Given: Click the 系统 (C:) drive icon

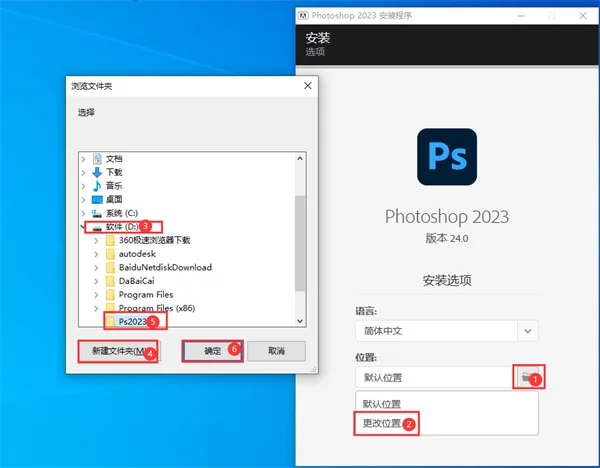Looking at the screenshot, I should [97, 213].
